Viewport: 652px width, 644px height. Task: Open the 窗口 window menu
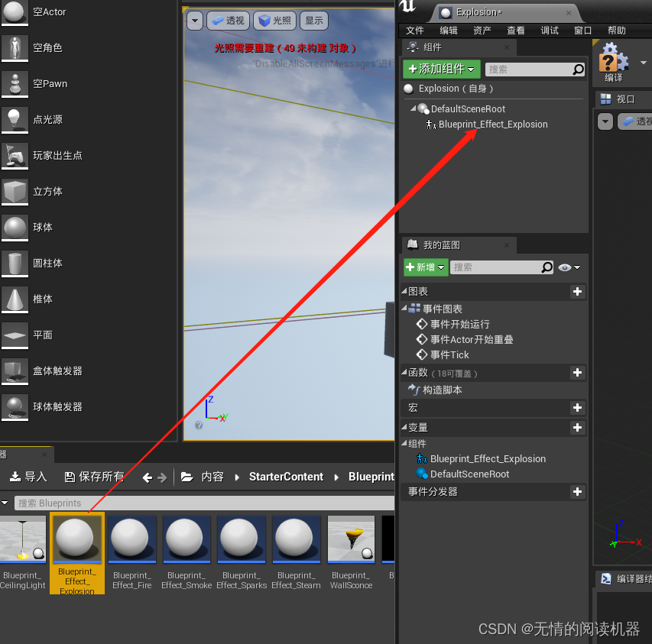[582, 31]
